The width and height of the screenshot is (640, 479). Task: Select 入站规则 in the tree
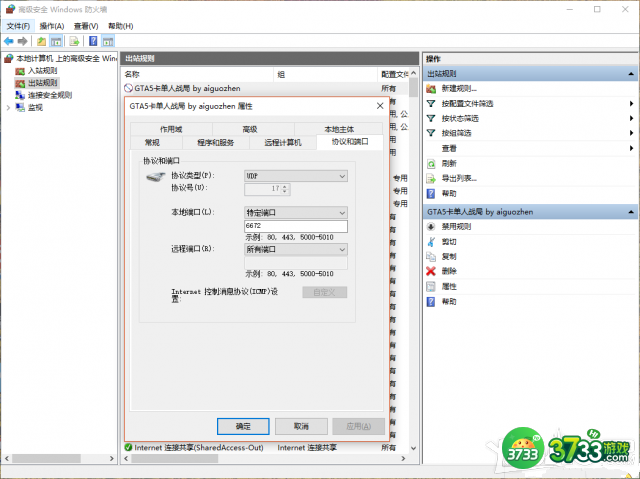(42, 71)
